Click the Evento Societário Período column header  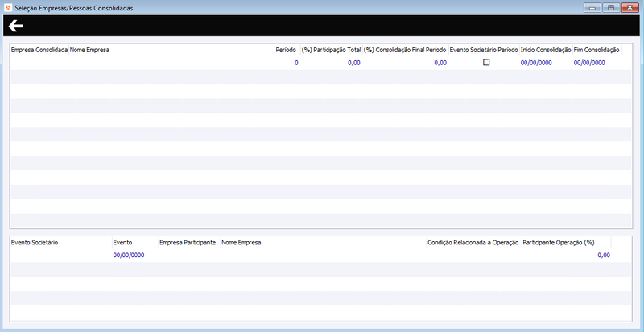pos(484,50)
